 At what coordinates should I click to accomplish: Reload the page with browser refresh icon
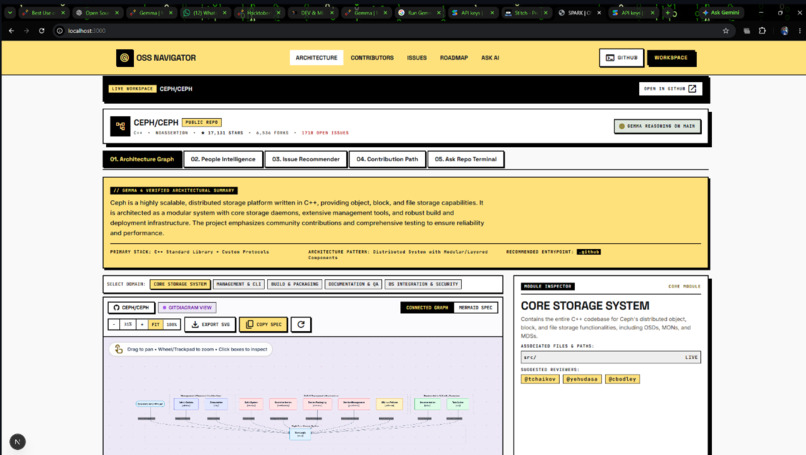[42, 31]
